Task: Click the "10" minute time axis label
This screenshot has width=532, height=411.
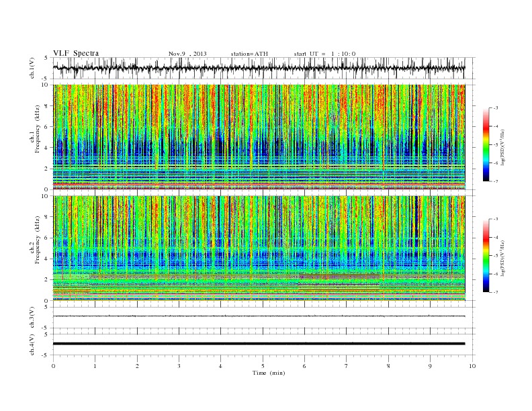Action: click(472, 366)
